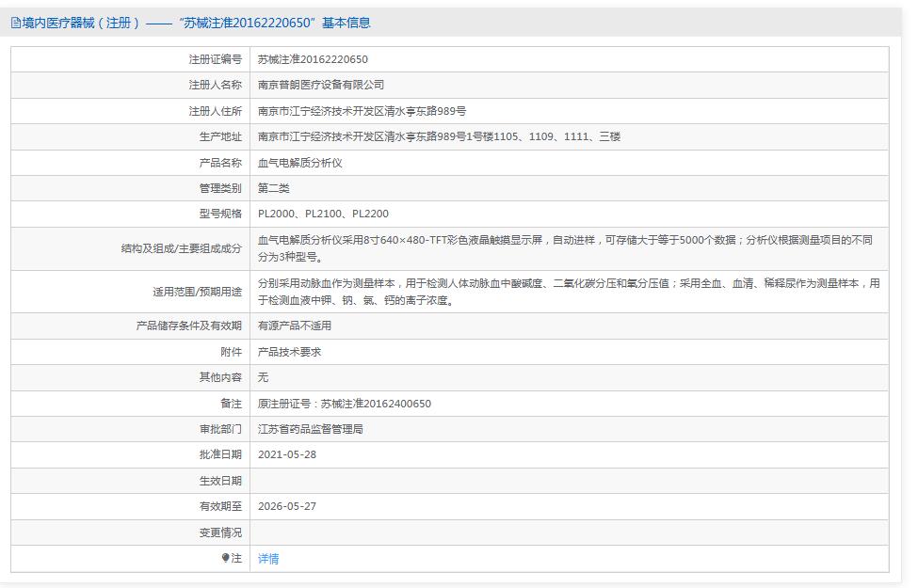Select product name 血气电解质分析仪

(x=299, y=163)
